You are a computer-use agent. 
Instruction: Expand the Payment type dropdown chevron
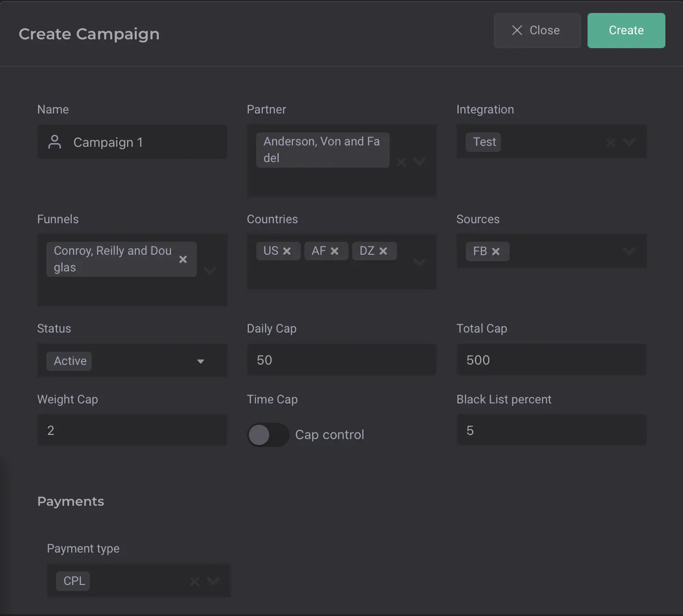[213, 581]
